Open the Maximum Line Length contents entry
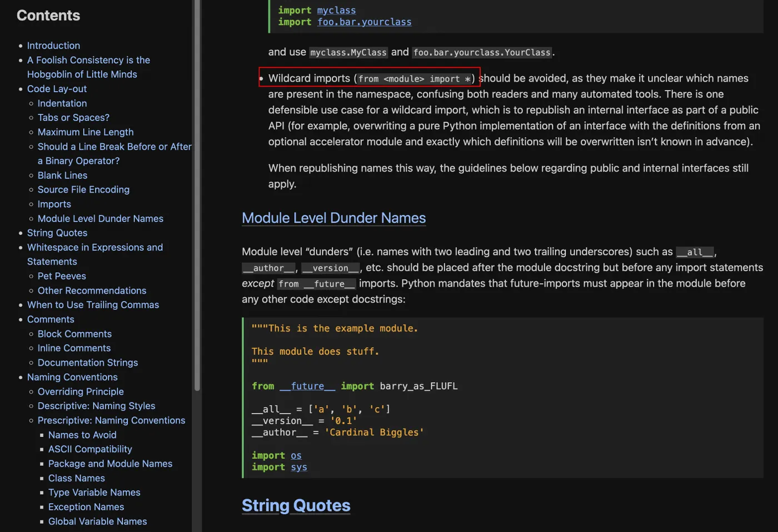Viewport: 778px width, 532px height. (x=86, y=132)
